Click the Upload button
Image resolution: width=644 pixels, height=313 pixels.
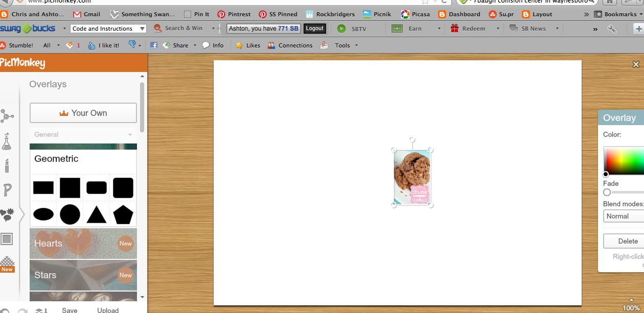pos(108,310)
